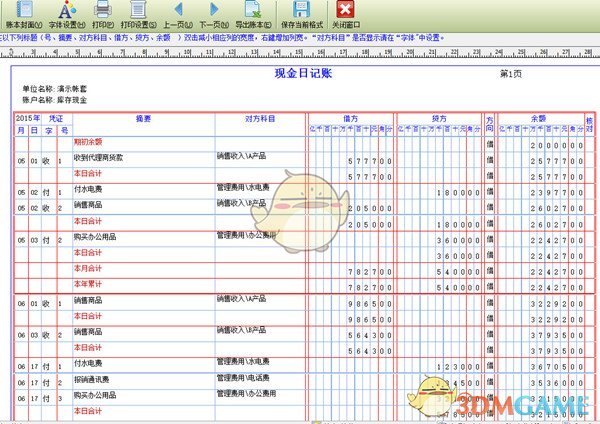Image resolution: width=600 pixels, height=424 pixels.
Task: Select the 期初余额 row
Action: (x=304, y=144)
